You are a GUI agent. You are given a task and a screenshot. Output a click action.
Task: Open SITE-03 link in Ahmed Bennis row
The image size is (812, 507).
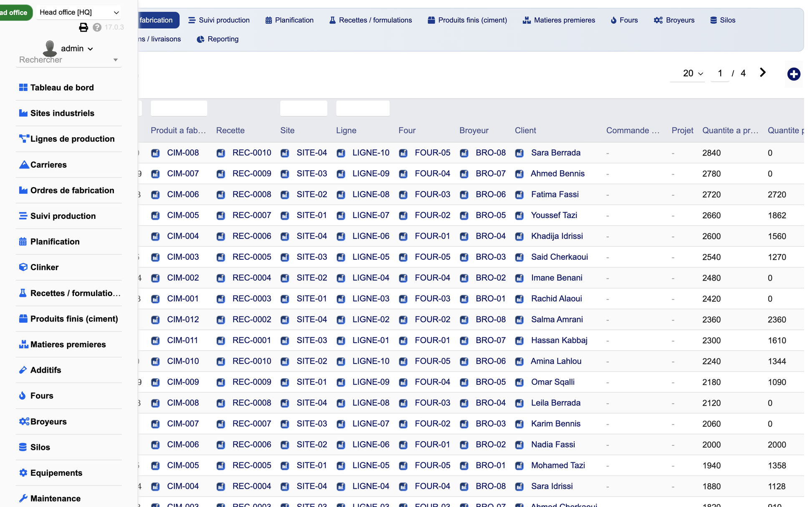click(312, 173)
